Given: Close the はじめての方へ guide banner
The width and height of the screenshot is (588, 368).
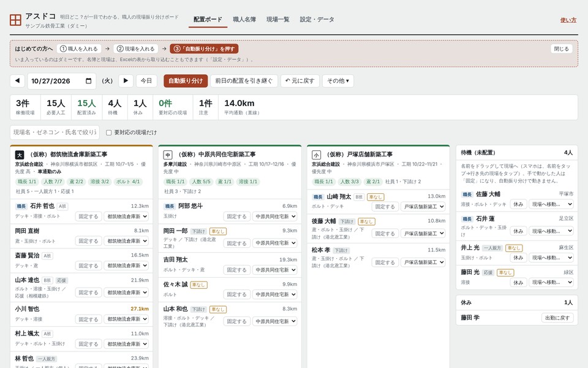Looking at the screenshot, I should click(562, 49).
